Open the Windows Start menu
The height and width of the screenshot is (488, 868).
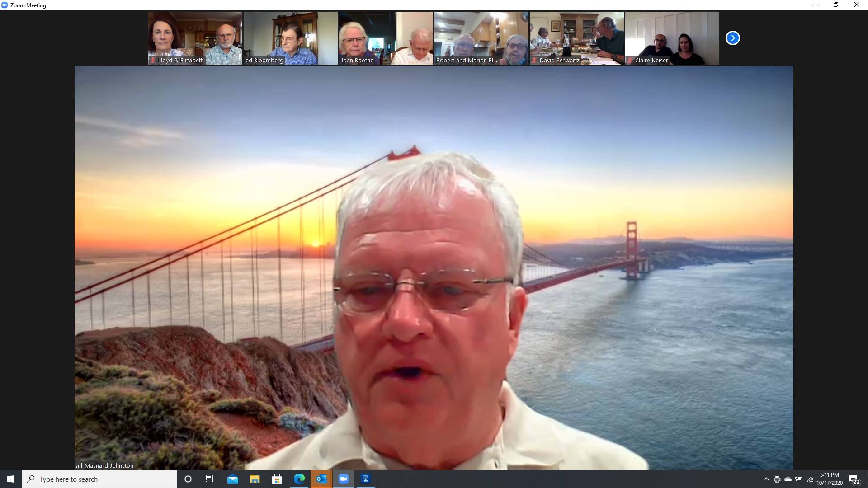[x=11, y=479]
